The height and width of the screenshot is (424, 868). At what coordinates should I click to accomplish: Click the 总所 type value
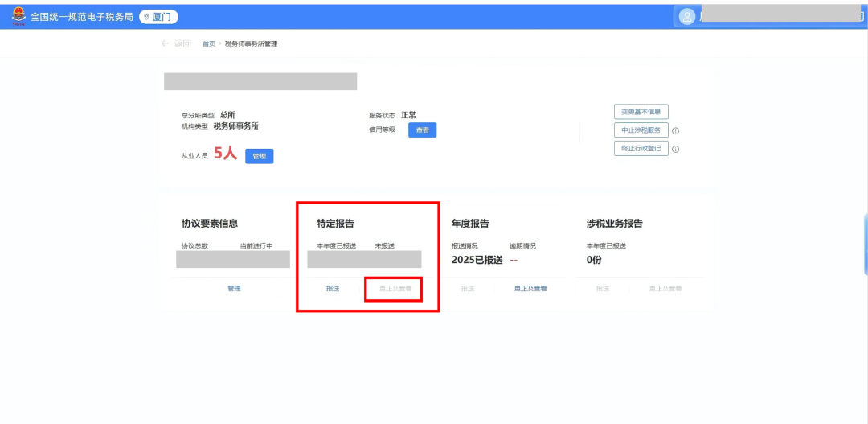coord(227,115)
